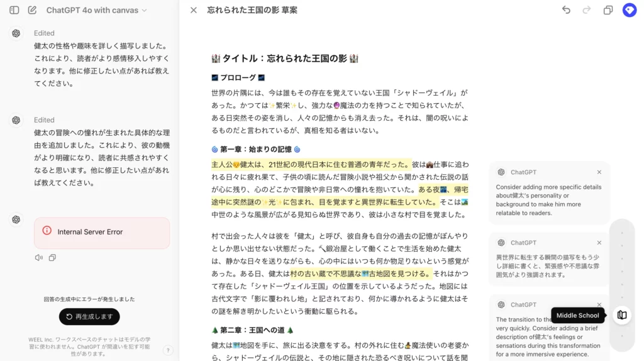
Task: Click the undo arrow in the canvas header
Action: click(x=566, y=10)
